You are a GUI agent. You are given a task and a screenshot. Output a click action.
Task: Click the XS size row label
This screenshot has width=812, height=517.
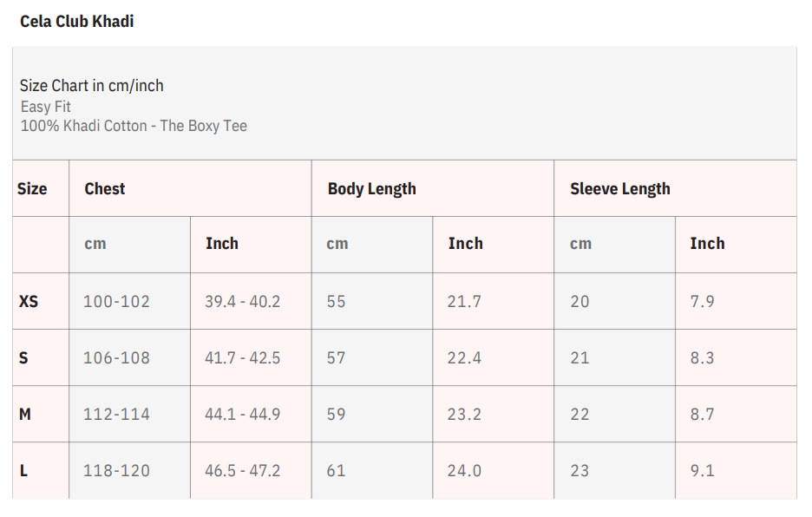click(x=29, y=301)
